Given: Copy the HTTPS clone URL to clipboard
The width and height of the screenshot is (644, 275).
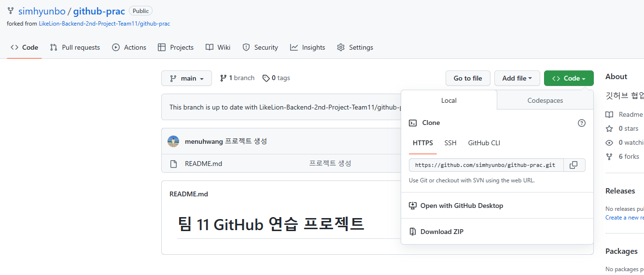Looking at the screenshot, I should coord(574,165).
